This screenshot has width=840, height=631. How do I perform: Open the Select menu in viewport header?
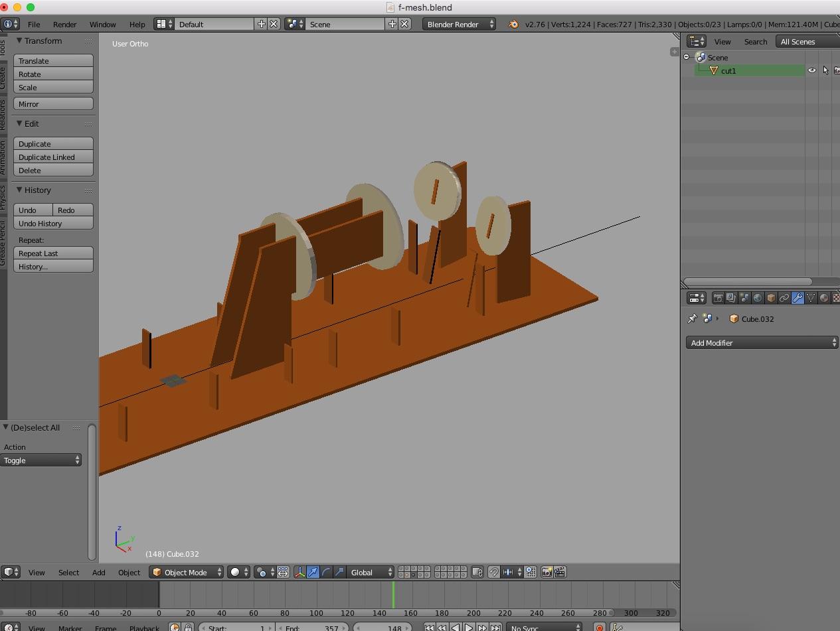tap(68, 573)
